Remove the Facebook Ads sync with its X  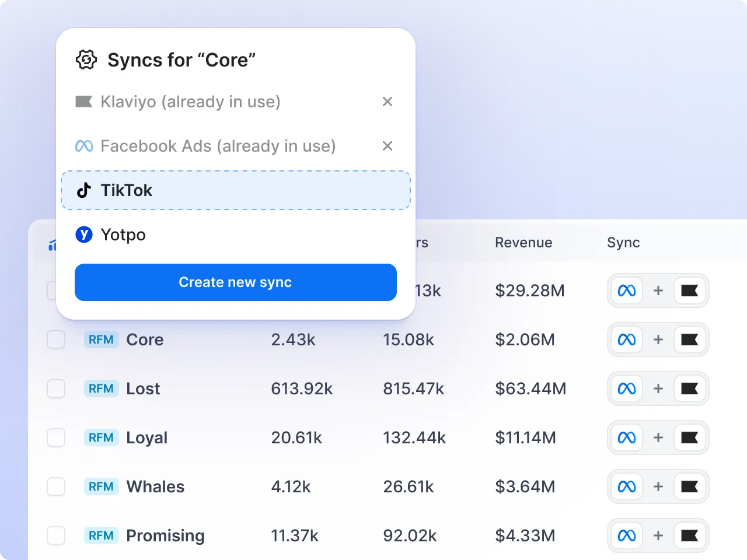388,146
